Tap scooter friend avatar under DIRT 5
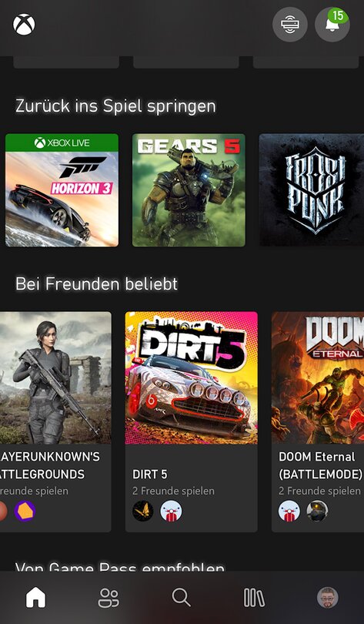This screenshot has width=364, height=624. click(172, 511)
